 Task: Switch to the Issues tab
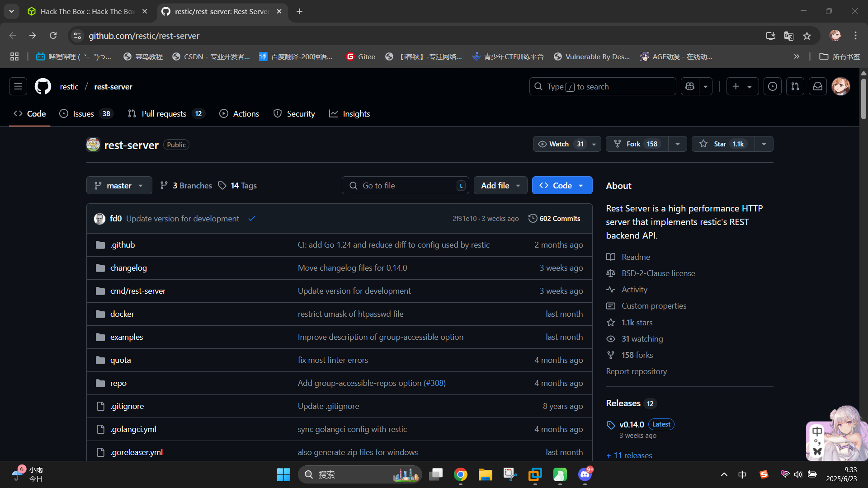(84, 114)
